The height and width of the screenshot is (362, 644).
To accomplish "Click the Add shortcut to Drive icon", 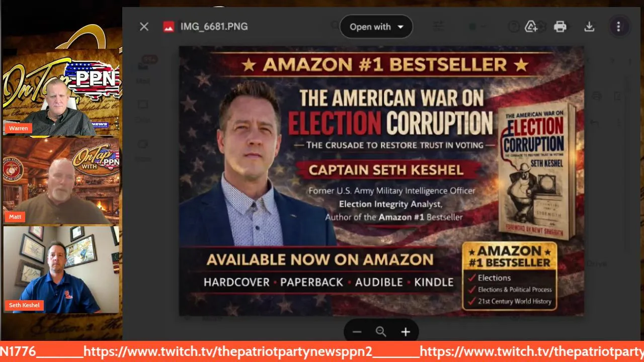I will tap(531, 27).
